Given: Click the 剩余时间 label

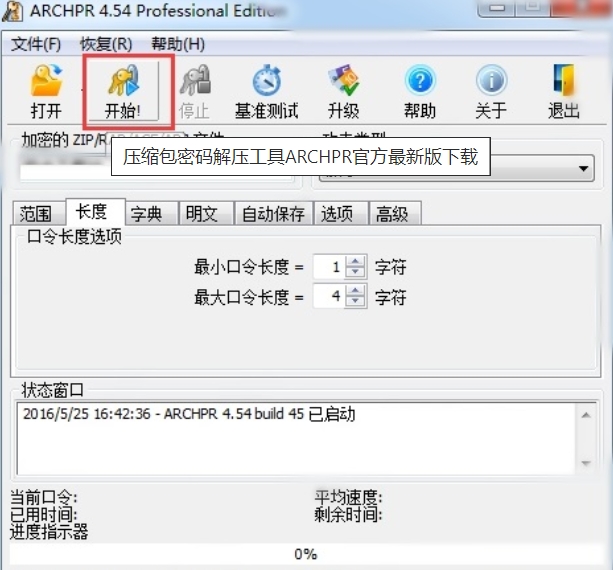Looking at the screenshot, I should pos(348,514).
